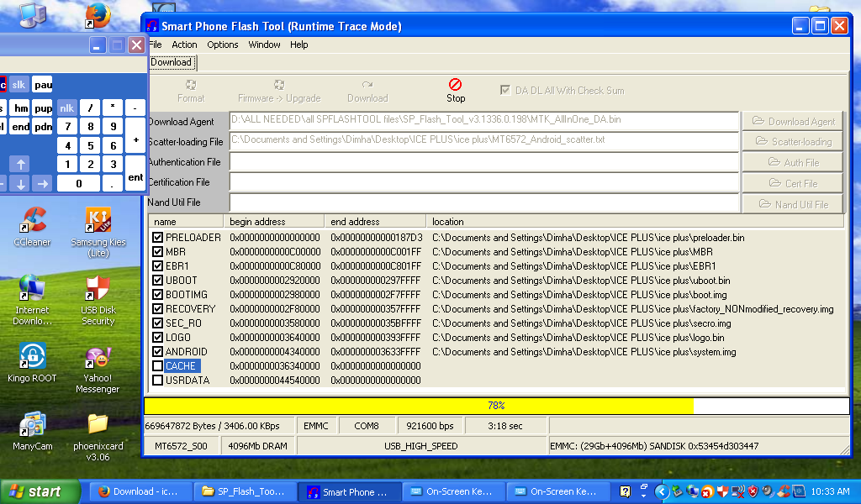Click the language bar restore button in taskbar
The image size is (861, 504).
644,486
